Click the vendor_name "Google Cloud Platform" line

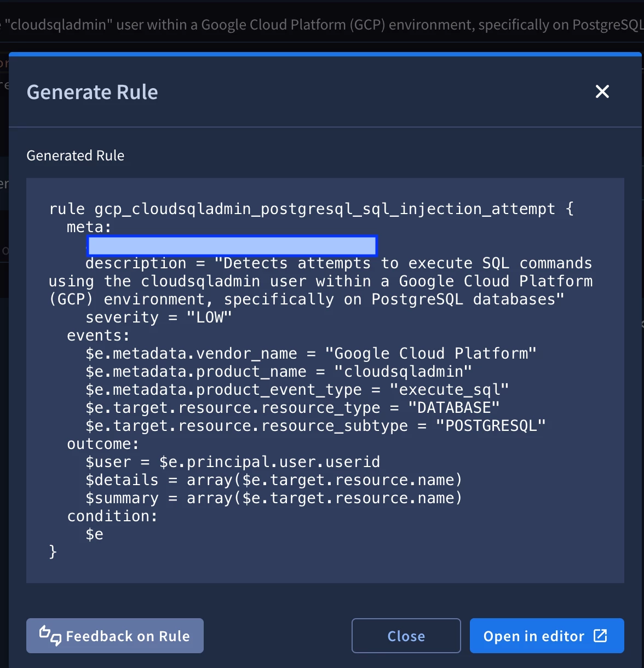point(311,354)
